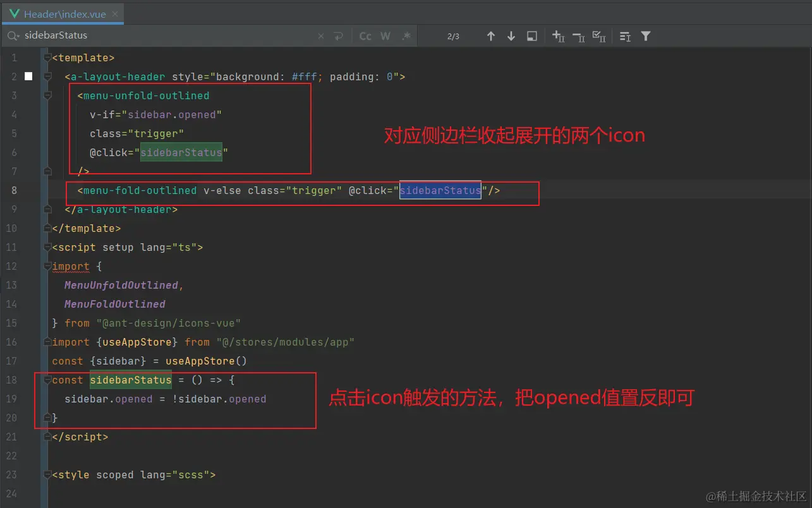Open search filter funnel icon
812x508 pixels.
(x=645, y=36)
